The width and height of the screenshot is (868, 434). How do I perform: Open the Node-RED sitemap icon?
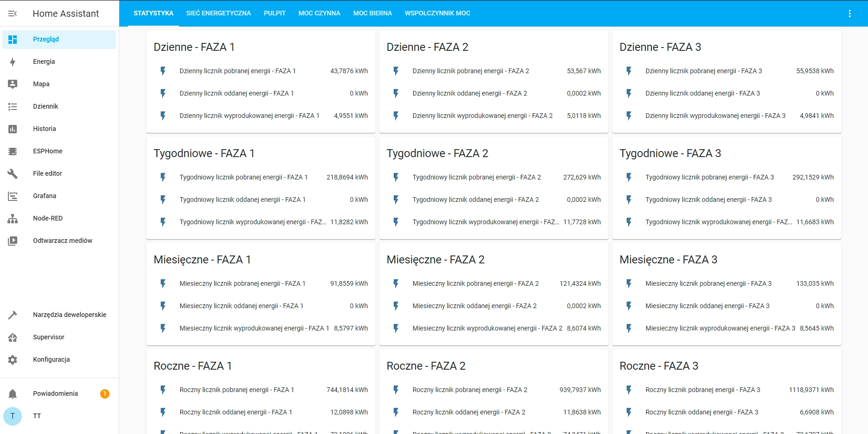click(x=13, y=219)
